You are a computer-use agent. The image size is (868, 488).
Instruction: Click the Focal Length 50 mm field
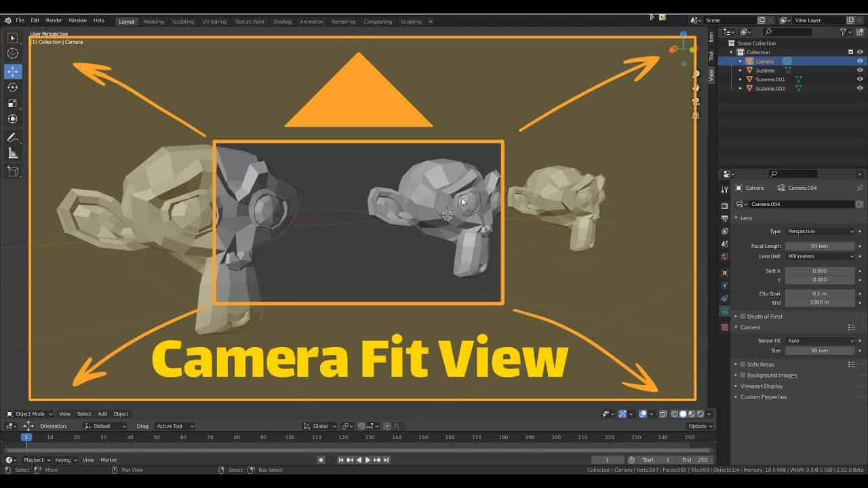tap(821, 246)
